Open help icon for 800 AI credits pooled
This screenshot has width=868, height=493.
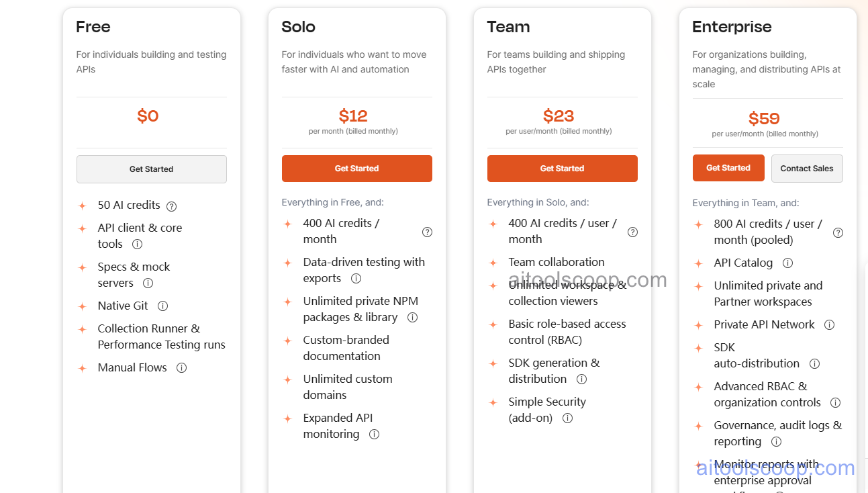coord(838,232)
